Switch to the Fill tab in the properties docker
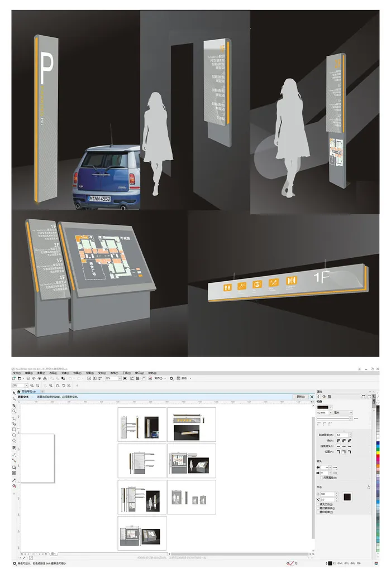Image resolution: width=391 pixels, height=588 pixels. pos(323,397)
